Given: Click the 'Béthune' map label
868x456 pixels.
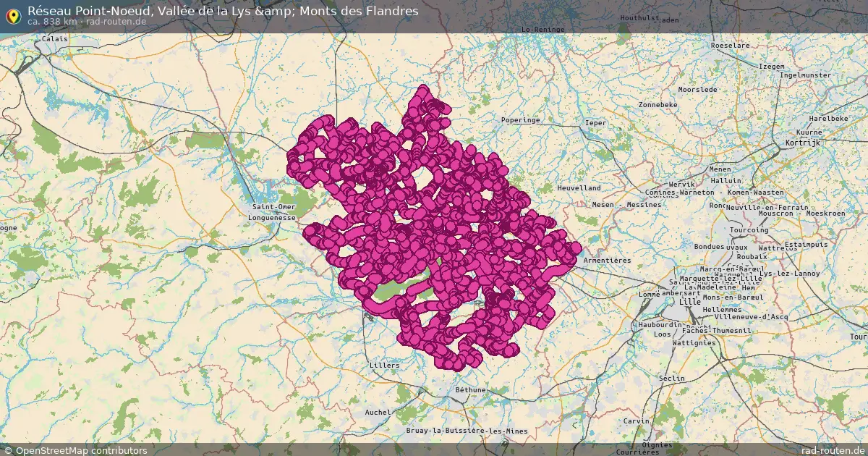Looking at the screenshot, I should pyautogui.click(x=471, y=390).
